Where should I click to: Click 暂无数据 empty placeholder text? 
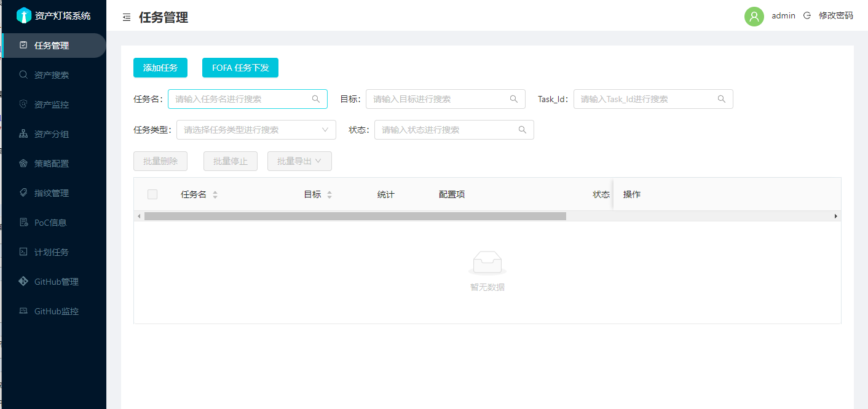coord(487,287)
